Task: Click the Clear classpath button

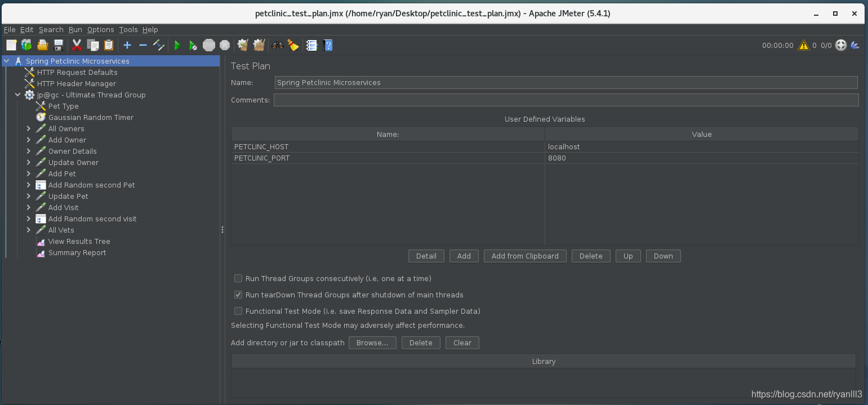Action: click(462, 342)
